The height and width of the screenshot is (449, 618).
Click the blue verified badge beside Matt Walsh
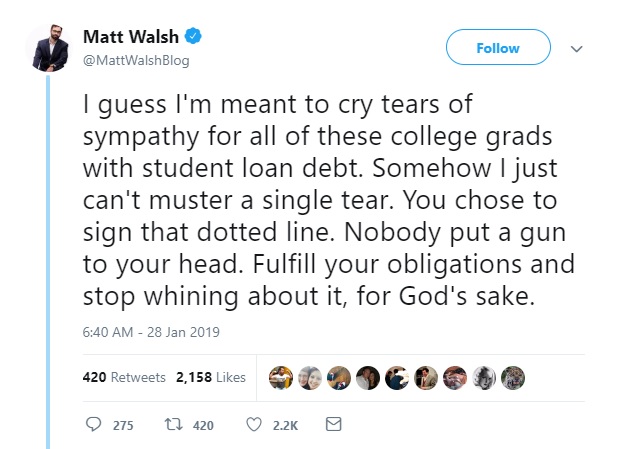[193, 37]
